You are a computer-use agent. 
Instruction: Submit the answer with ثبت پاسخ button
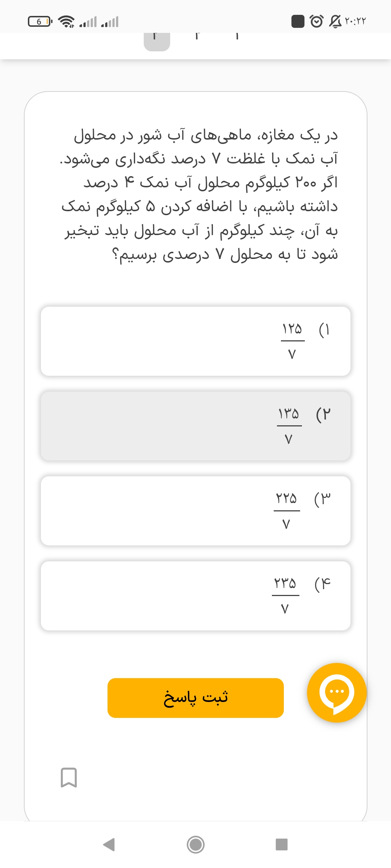click(195, 698)
